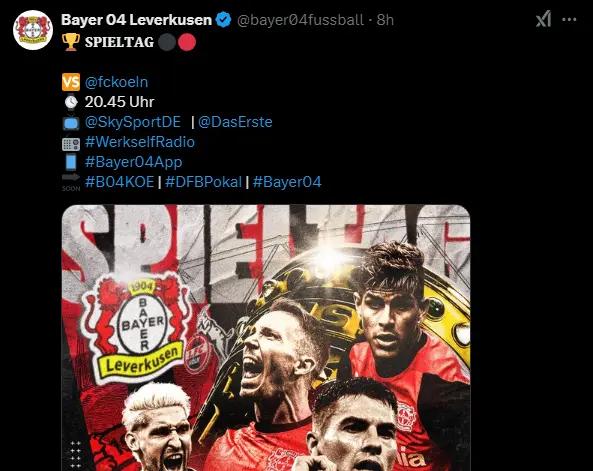Open the three-dot more options menu
Image resolution: width=593 pixels, height=471 pixels.
click(x=569, y=19)
